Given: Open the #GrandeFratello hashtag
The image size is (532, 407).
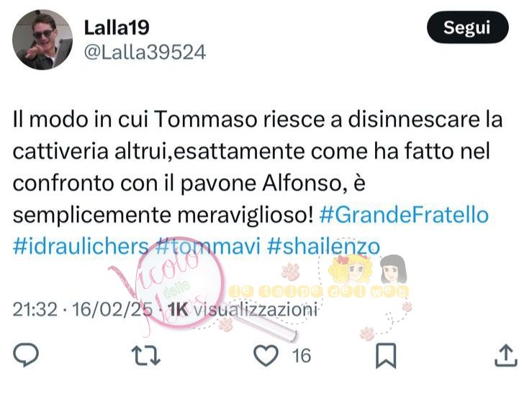Looking at the screenshot, I should (404, 215).
